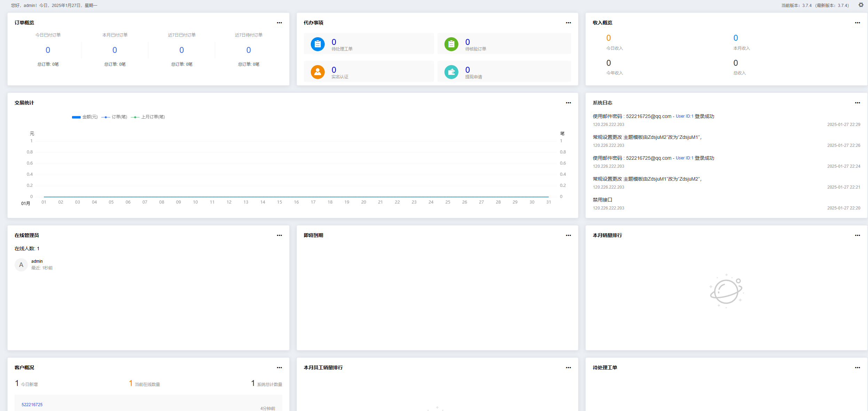Open more options for 订单概览 panel

[x=279, y=23]
